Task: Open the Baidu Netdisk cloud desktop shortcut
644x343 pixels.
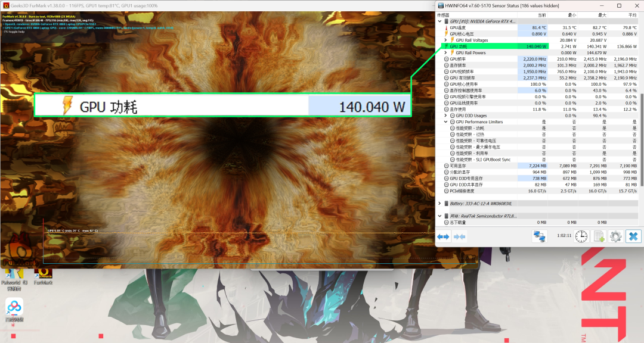Action: click(14, 311)
